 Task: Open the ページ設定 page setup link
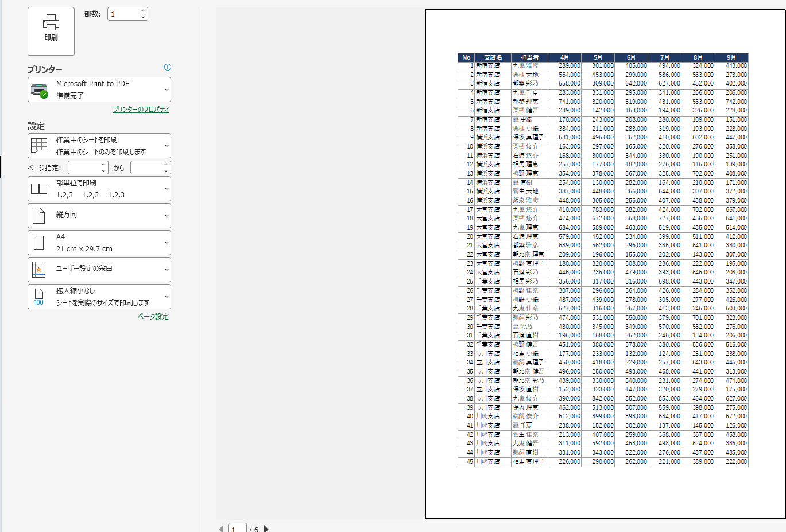153,316
